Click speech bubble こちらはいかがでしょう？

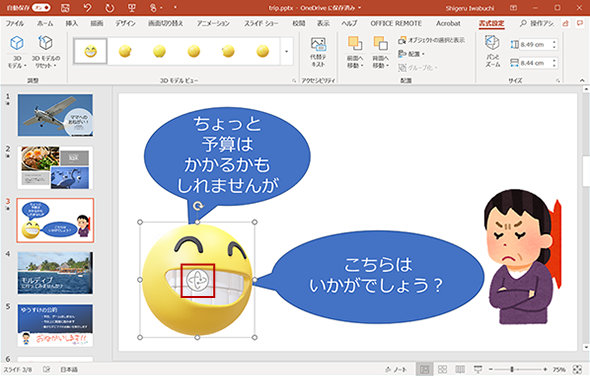coord(377,277)
